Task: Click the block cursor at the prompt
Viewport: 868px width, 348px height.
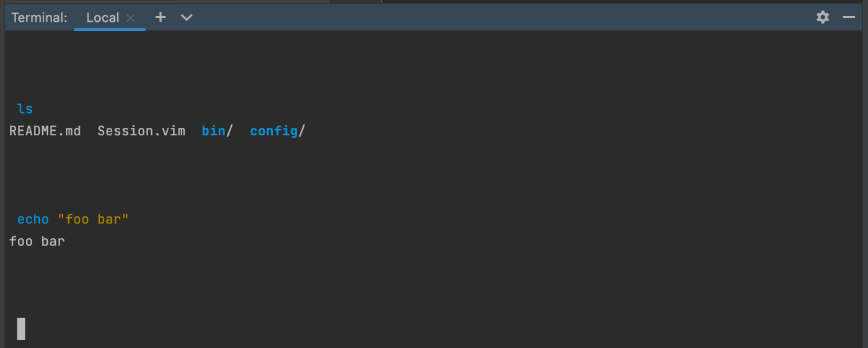Action: [x=21, y=329]
